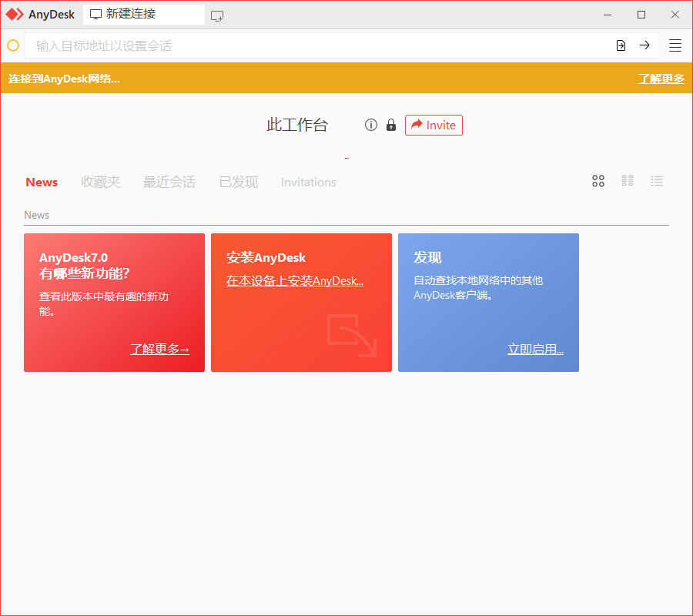Click the AnyDesk logo in the title bar

tap(13, 14)
